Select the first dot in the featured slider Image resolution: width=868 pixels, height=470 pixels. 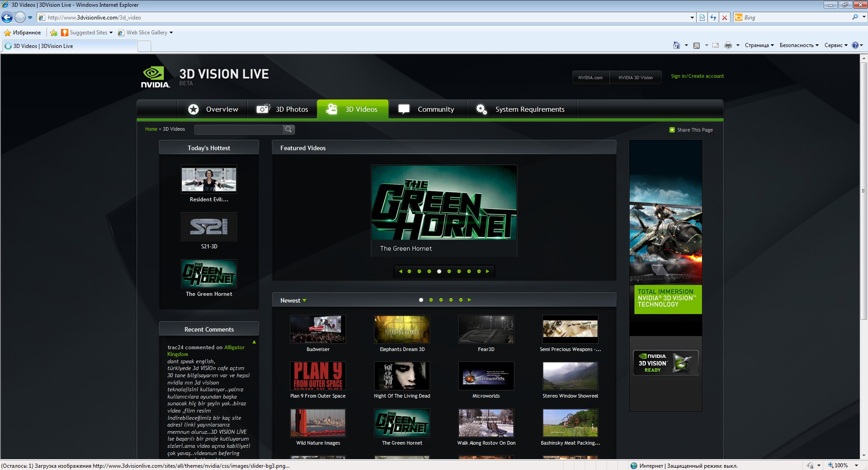click(x=409, y=271)
